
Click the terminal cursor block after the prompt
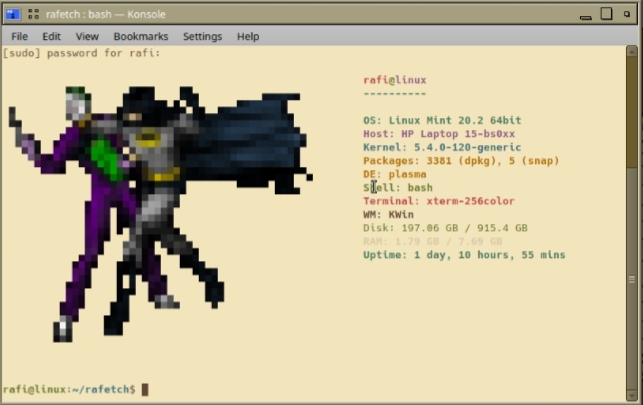click(x=145, y=389)
